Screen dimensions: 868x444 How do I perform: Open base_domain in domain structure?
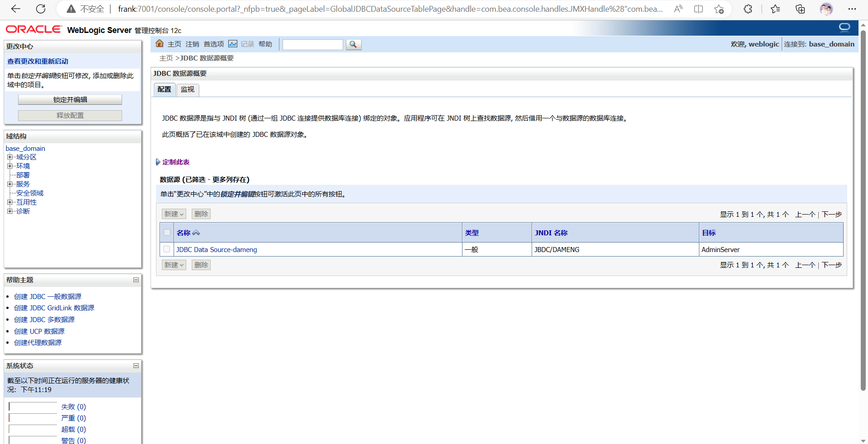click(25, 149)
